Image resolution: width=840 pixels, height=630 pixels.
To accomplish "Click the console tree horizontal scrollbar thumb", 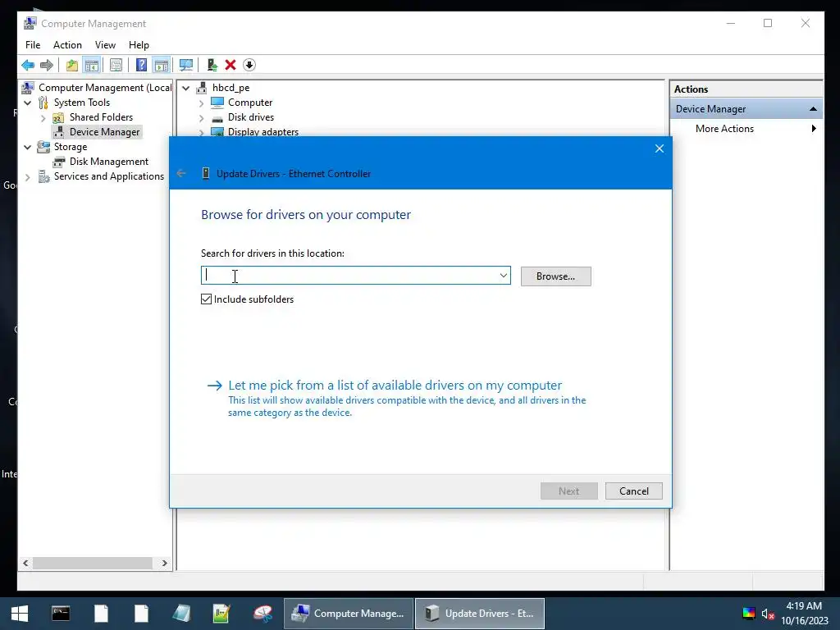I will (92, 563).
